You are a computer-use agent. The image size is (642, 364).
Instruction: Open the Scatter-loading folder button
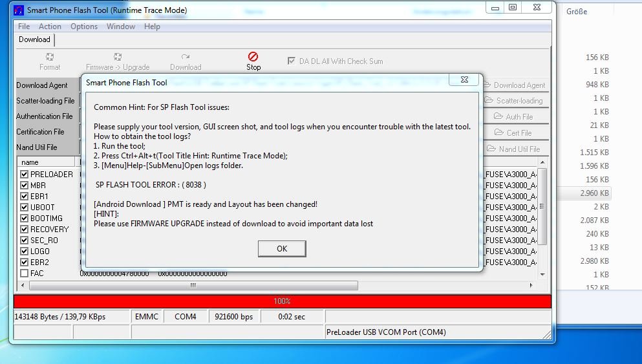tap(516, 101)
